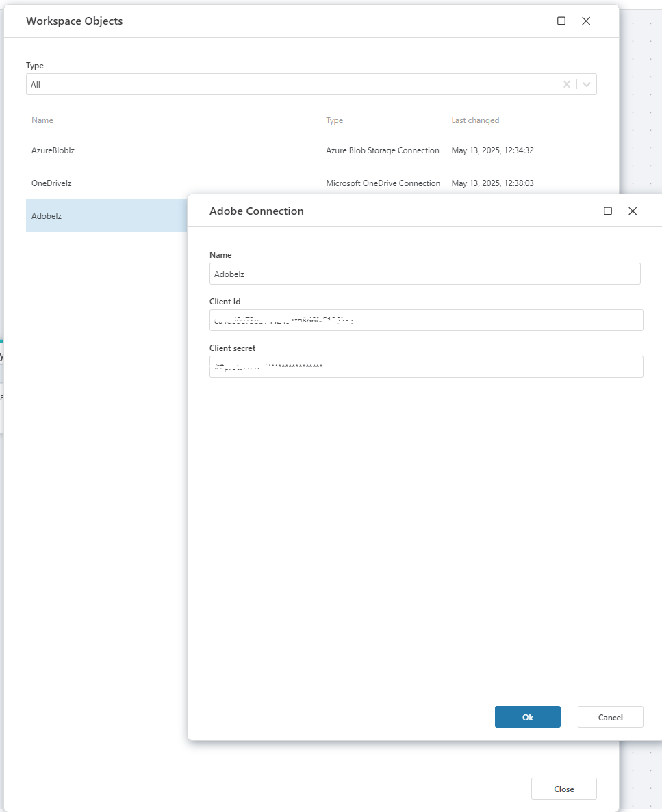Close the Workspace Objects dialog with X
Image resolution: width=662 pixels, height=812 pixels.
(586, 21)
